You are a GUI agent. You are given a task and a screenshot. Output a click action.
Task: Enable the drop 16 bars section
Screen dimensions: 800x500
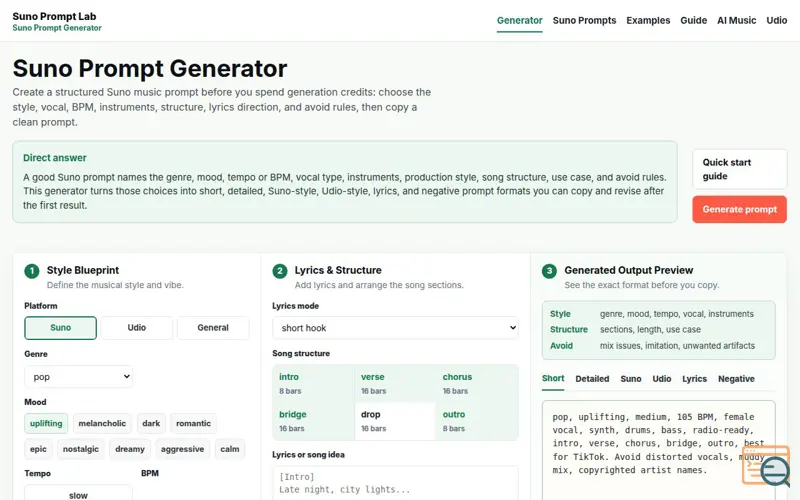395,421
